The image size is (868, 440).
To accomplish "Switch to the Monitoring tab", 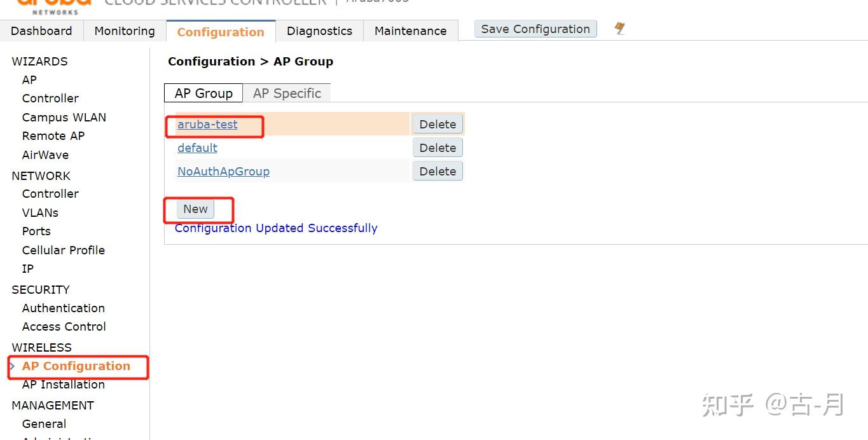I will tap(125, 31).
